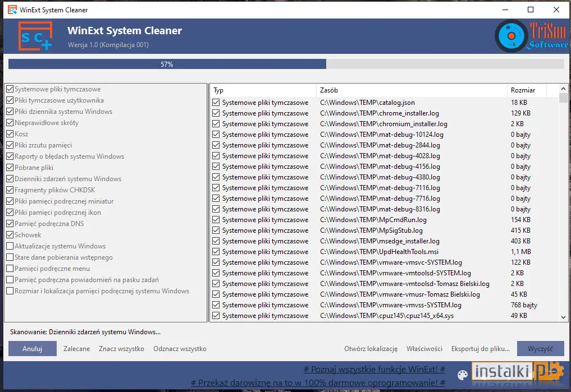The width and height of the screenshot is (571, 392).
Task: Maximize the WinExt System Cleaner window
Action: pyautogui.click(x=531, y=10)
